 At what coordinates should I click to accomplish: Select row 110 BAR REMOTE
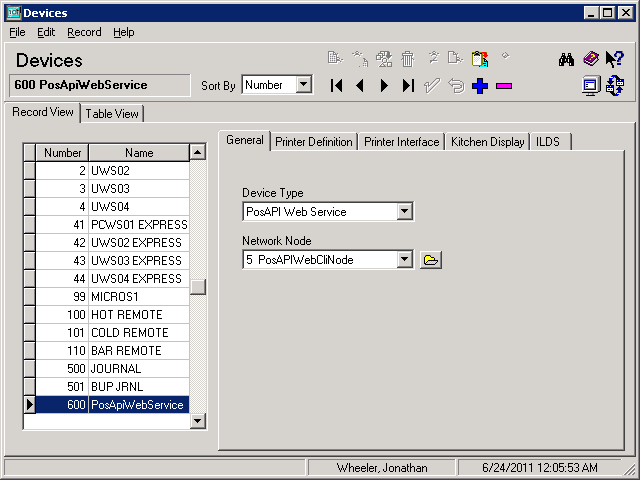(113, 350)
